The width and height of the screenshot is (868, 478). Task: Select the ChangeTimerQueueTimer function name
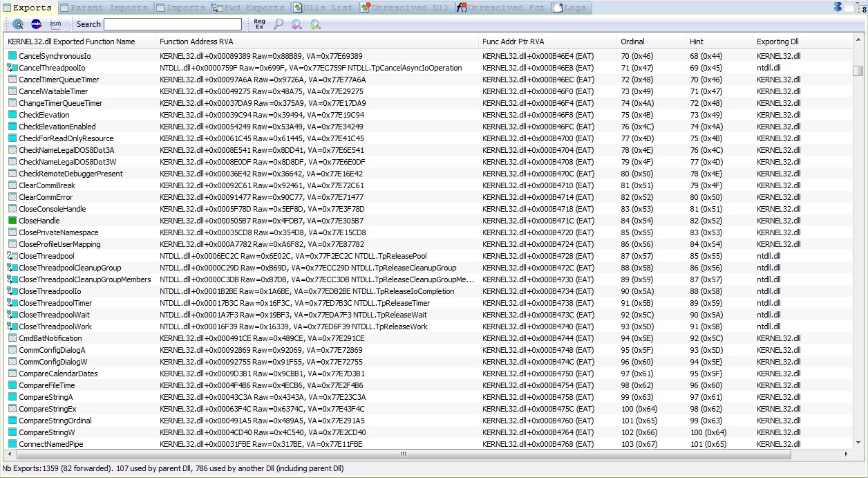click(60, 103)
